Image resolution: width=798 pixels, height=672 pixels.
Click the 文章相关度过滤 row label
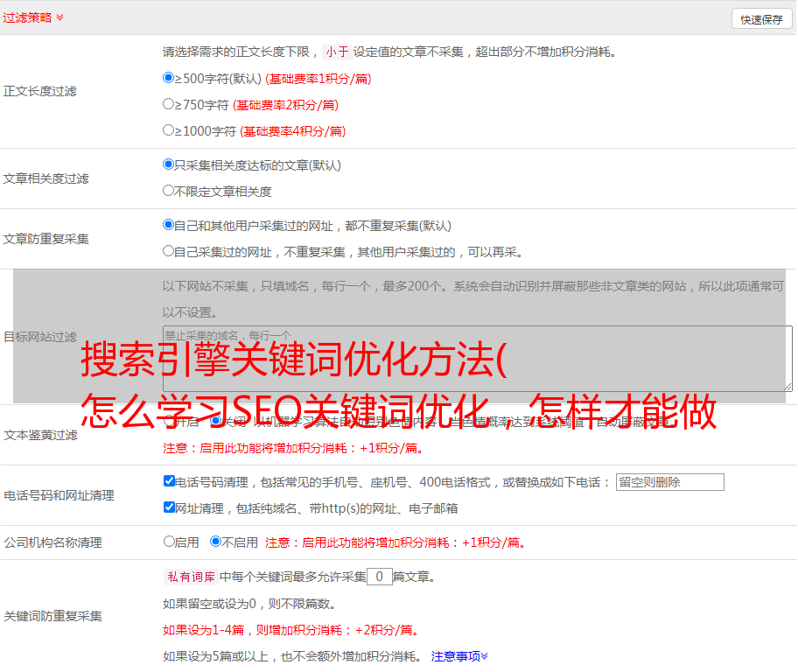pyautogui.click(x=46, y=178)
